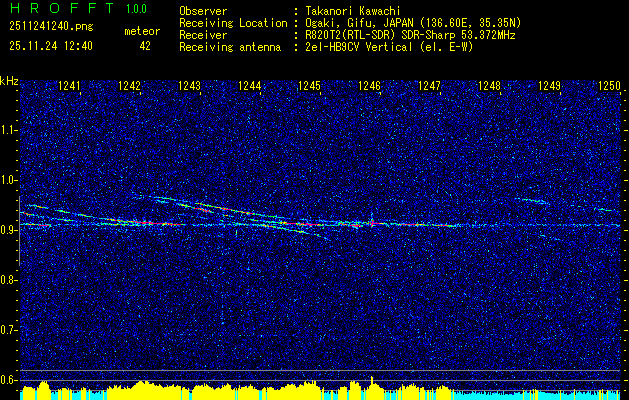
Task: Click the 1249 time axis marker
Action: (x=549, y=85)
